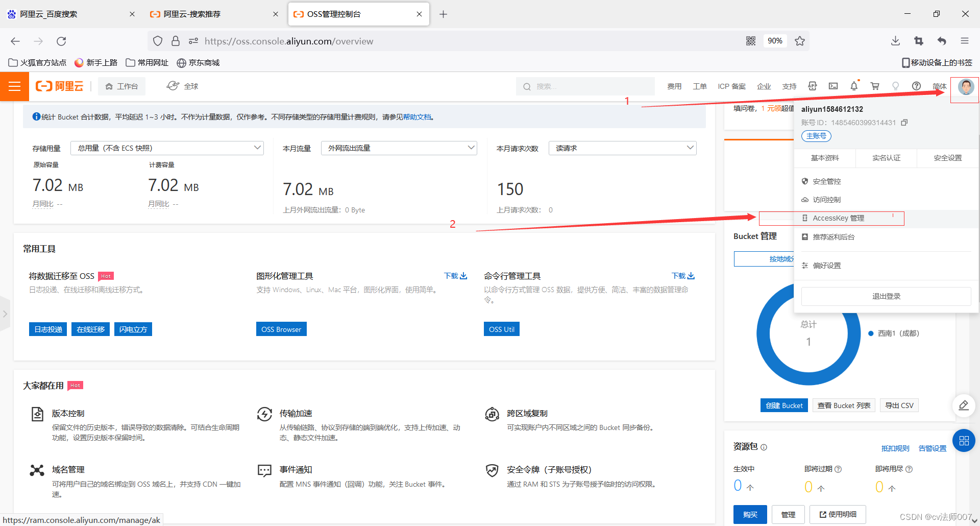Click the usage details button
The image size is (980, 526).
pos(838,514)
